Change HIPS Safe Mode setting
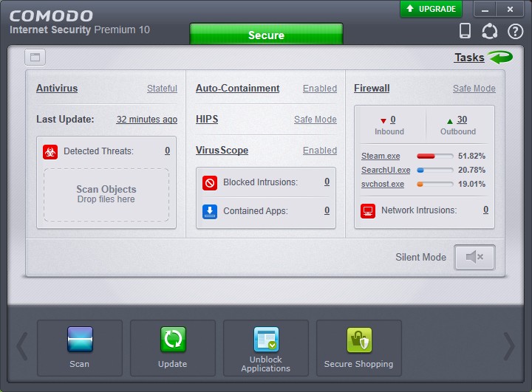This screenshot has width=532, height=392. pos(316,120)
